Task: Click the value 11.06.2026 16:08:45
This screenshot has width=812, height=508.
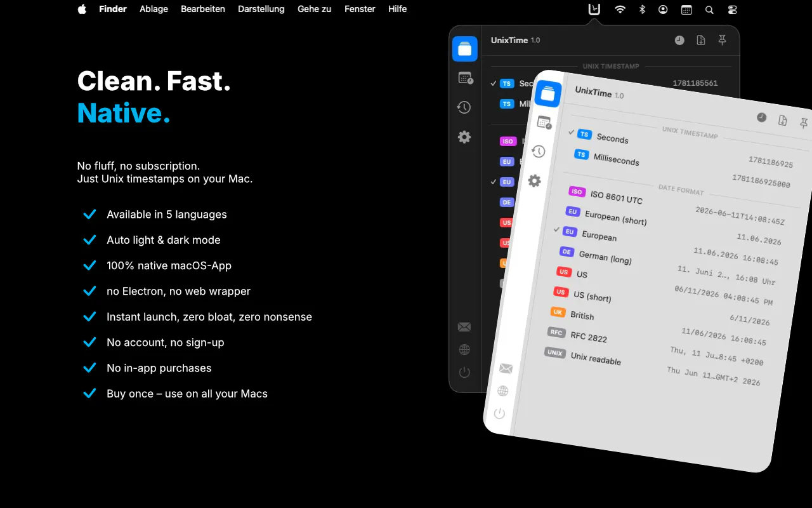Action: [x=736, y=257]
